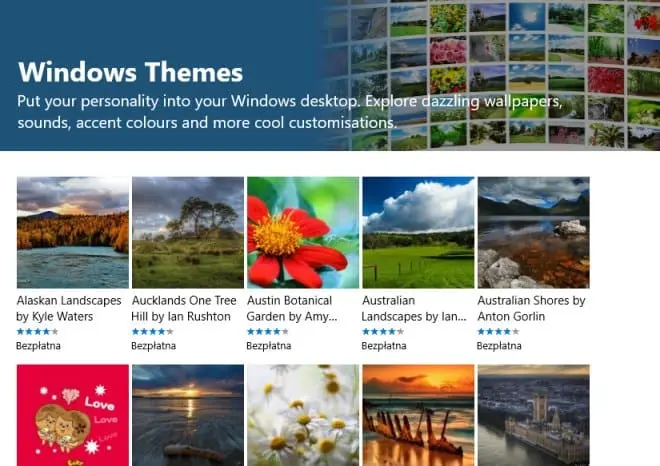Open the Alaskan Landscapes theme thumbnail
Image resolution: width=660 pixels, height=466 pixels.
[x=73, y=232]
